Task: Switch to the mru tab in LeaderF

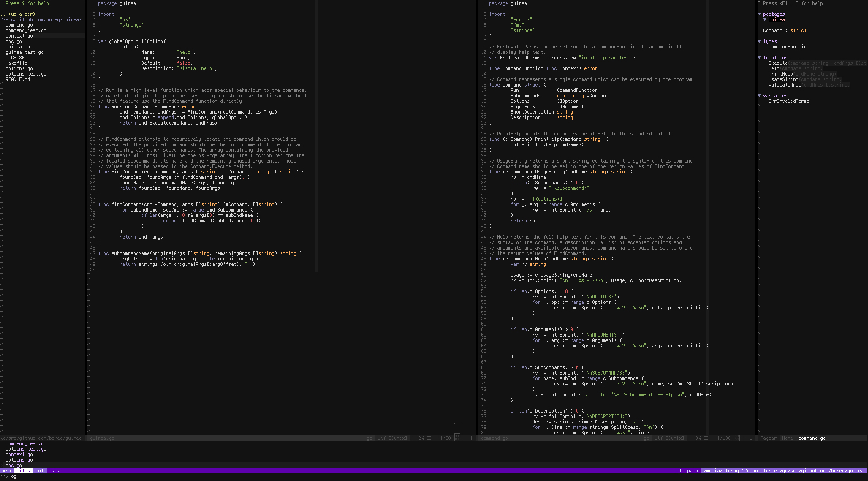Action: (6, 471)
